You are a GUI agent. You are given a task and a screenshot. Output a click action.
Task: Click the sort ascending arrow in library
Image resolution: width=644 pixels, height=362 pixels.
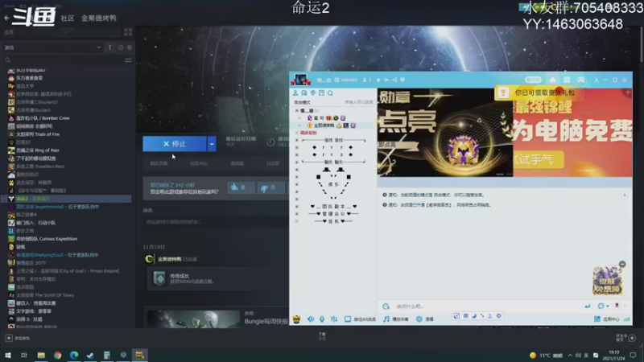(x=109, y=47)
